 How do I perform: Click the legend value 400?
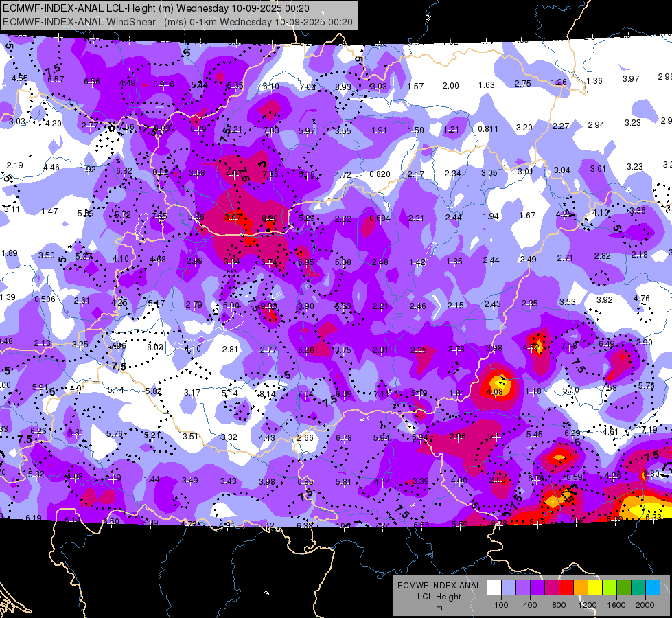530,605
